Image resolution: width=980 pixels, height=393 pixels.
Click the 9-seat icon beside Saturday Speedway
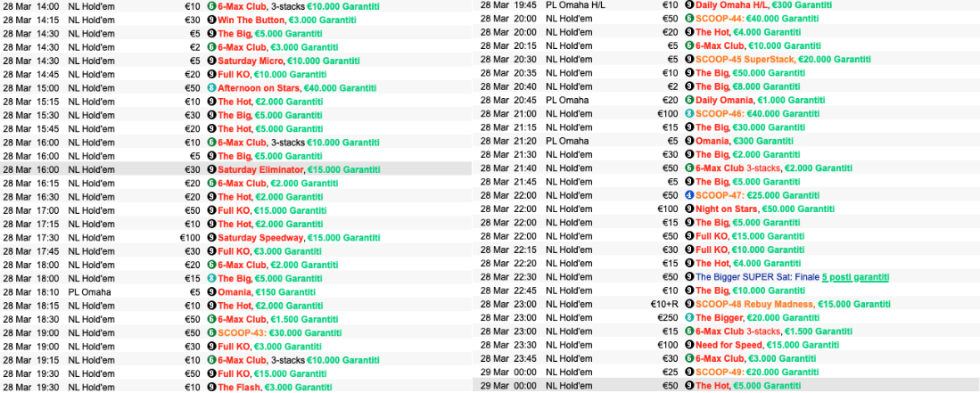point(211,237)
